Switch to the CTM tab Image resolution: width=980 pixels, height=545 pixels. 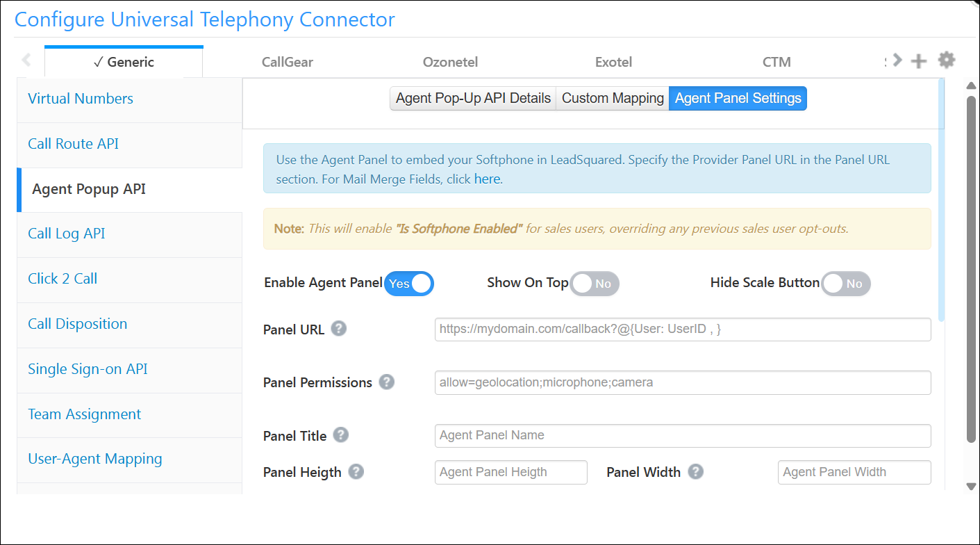click(x=776, y=62)
